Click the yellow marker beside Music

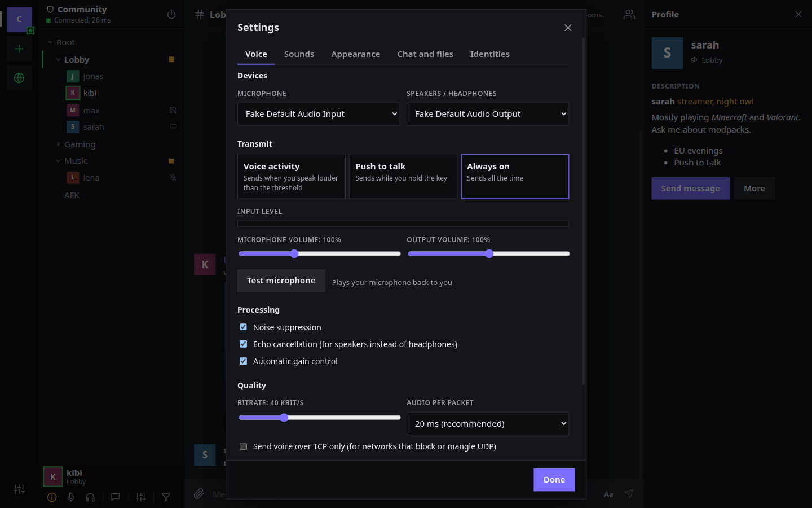pyautogui.click(x=171, y=161)
